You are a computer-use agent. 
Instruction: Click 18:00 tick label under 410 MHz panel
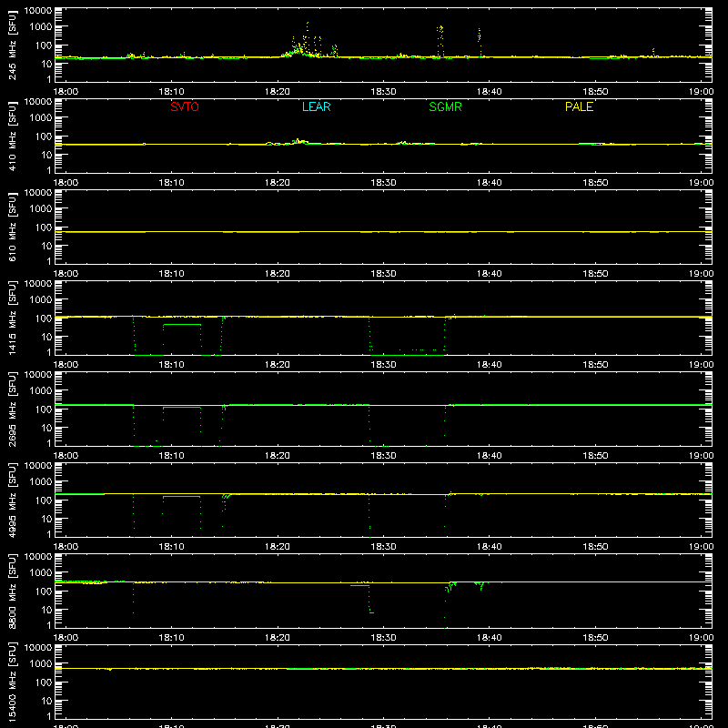tap(66, 183)
